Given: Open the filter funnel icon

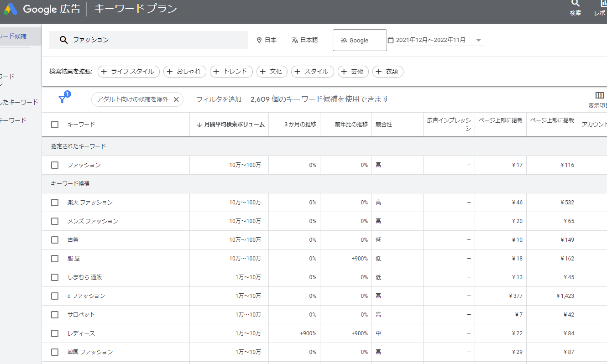Looking at the screenshot, I should (62, 99).
